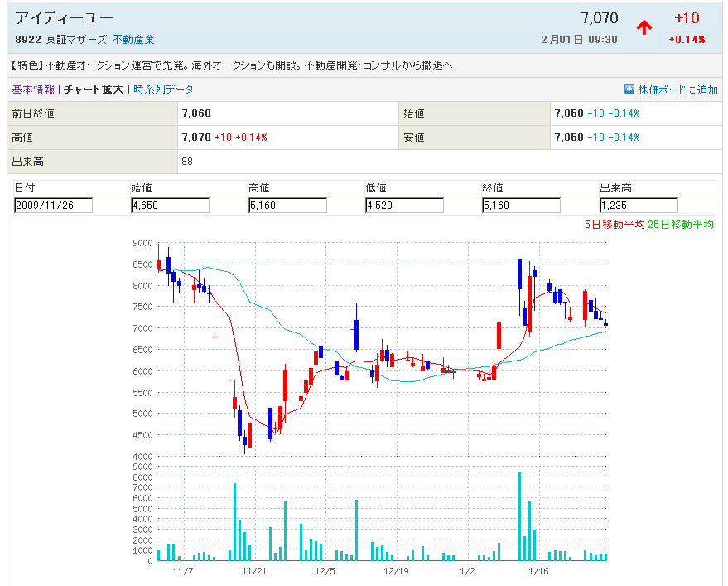Open the 不動産業 sector link
Image resolution: width=728 pixels, height=586 pixels.
(133, 40)
